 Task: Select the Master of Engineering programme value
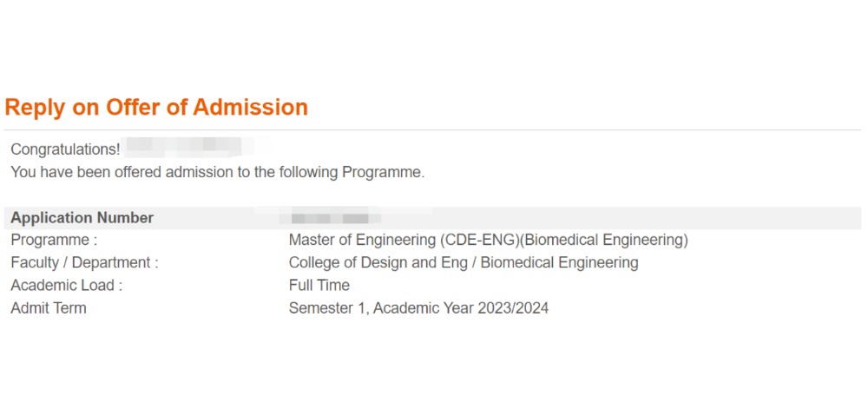(488, 241)
